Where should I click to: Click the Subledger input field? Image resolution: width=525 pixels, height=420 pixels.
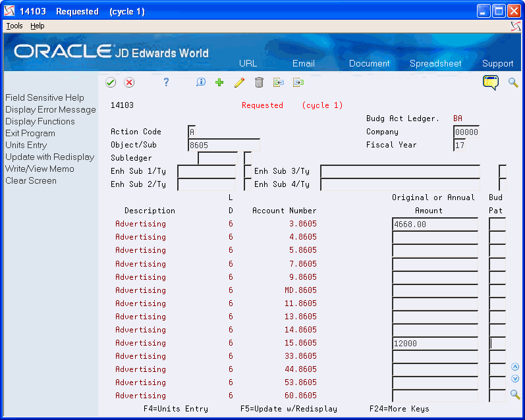[217, 158]
